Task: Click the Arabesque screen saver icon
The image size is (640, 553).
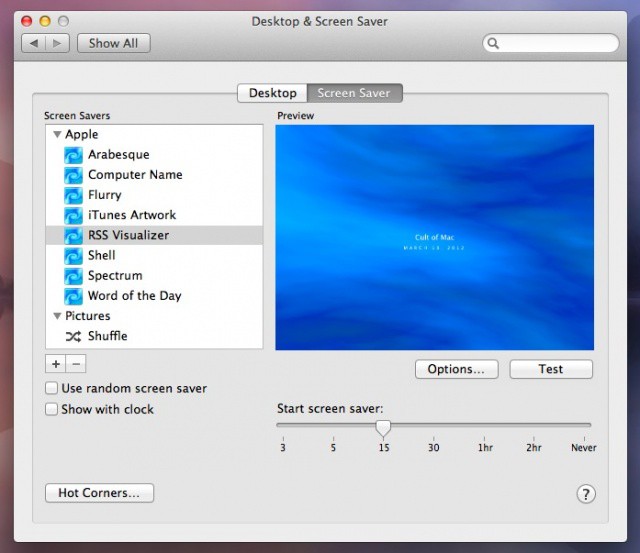Action: [73, 155]
